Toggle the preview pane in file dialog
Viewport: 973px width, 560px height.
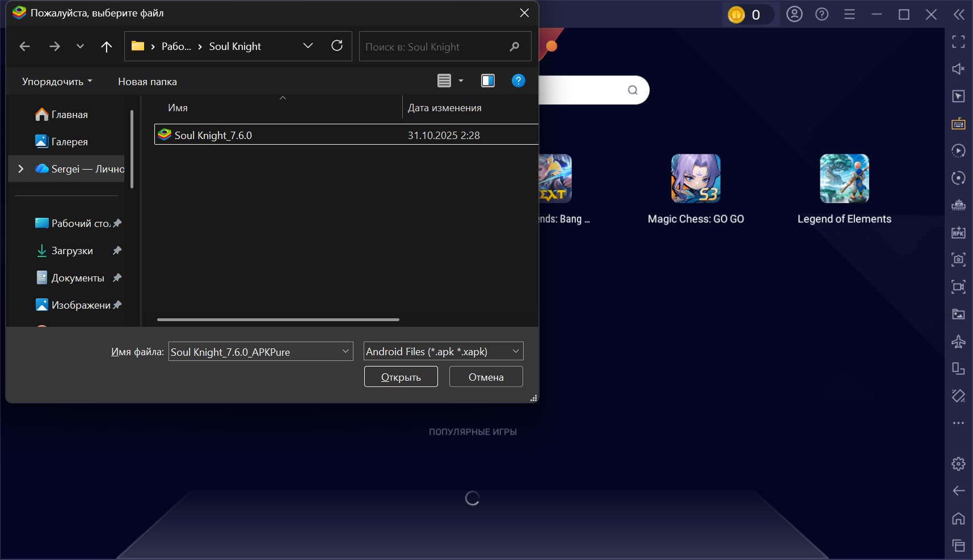click(487, 81)
